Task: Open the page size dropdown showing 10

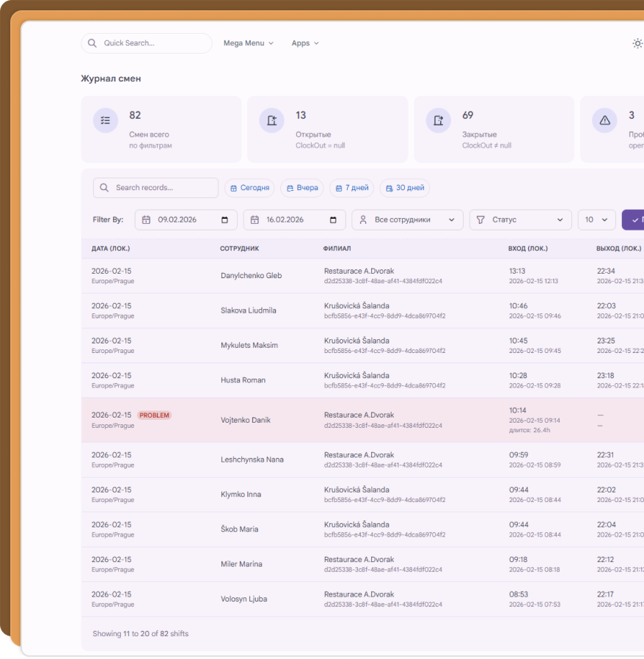Action: coord(596,219)
